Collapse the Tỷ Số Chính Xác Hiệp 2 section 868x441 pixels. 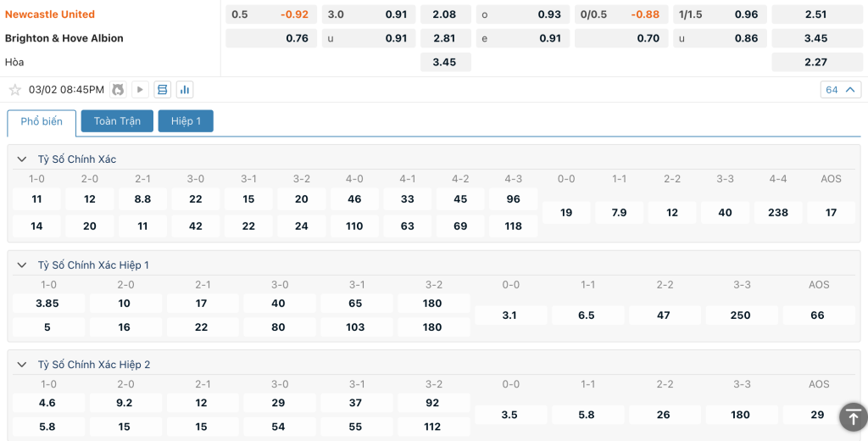coord(22,365)
